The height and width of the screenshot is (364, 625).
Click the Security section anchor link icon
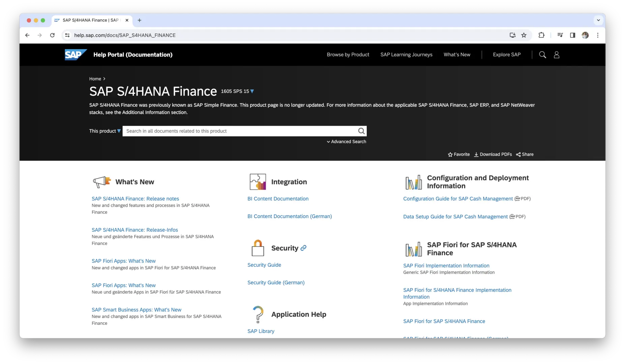click(x=303, y=248)
